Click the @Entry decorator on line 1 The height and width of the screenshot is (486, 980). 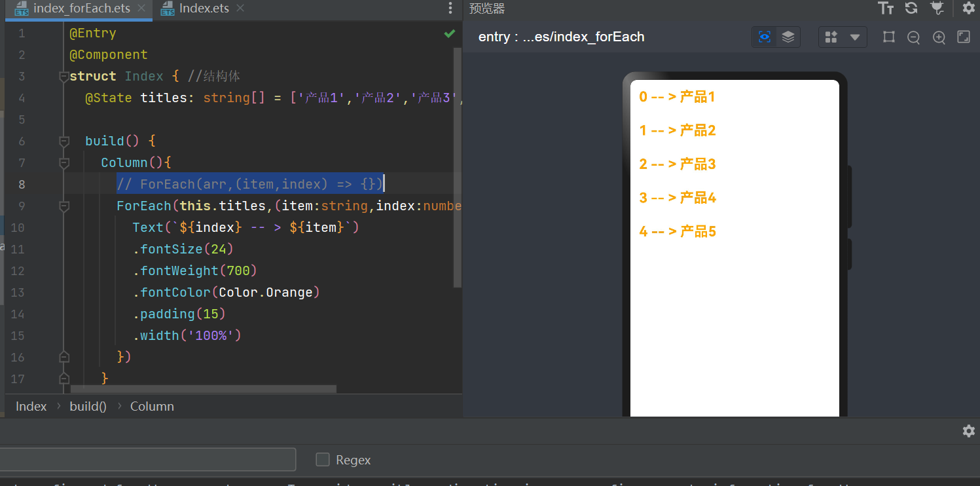(93, 33)
